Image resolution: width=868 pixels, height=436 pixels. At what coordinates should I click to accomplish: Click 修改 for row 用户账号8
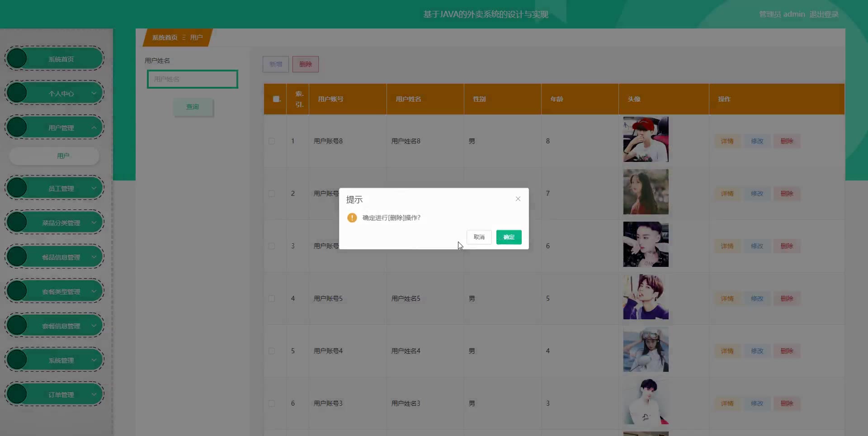pyautogui.click(x=757, y=141)
